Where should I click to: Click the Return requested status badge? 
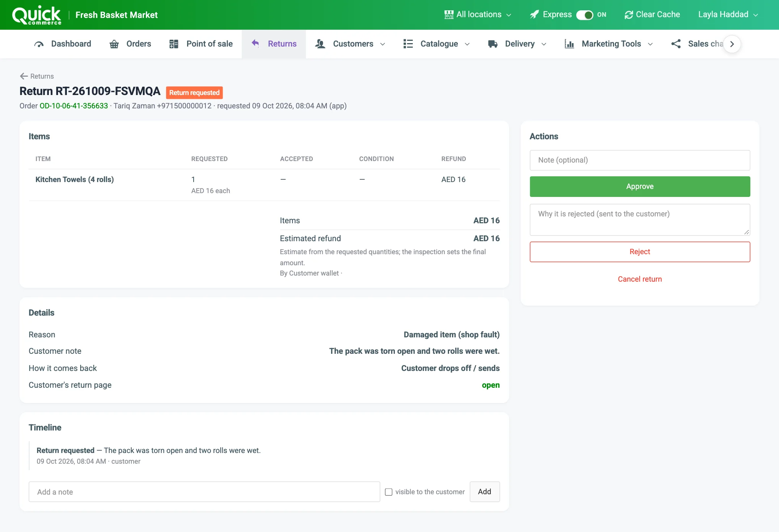point(194,93)
